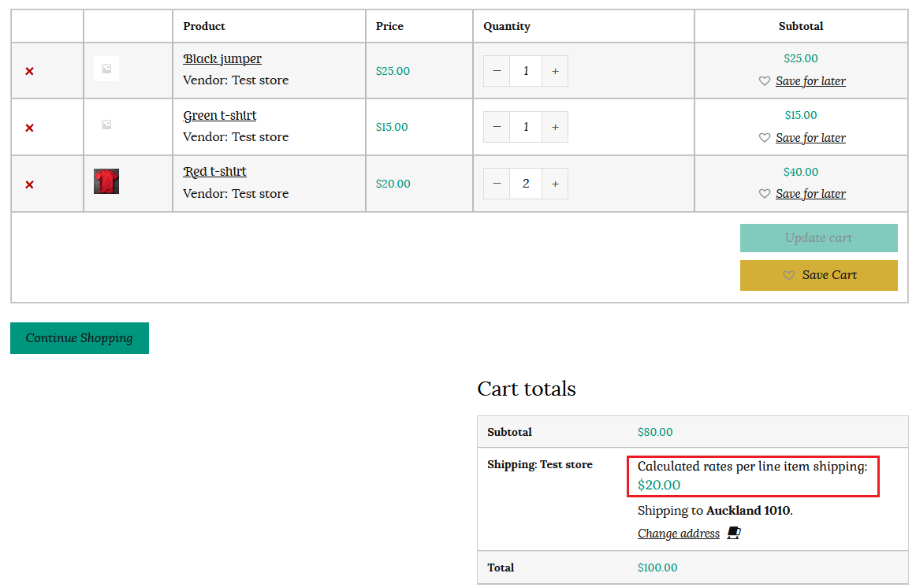Focus the Black jumper quantity field
916x588 pixels.
526,71
